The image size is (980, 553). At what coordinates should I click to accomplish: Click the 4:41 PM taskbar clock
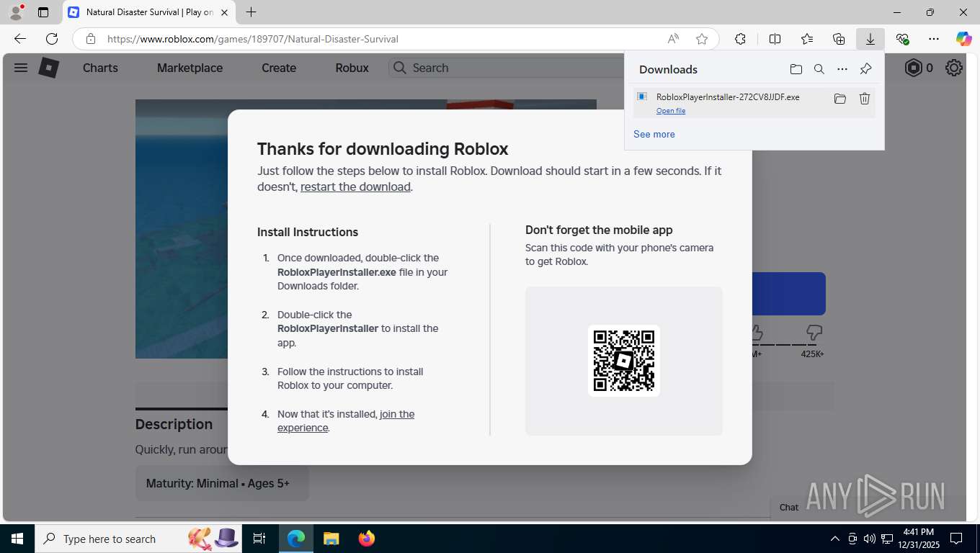click(x=918, y=532)
